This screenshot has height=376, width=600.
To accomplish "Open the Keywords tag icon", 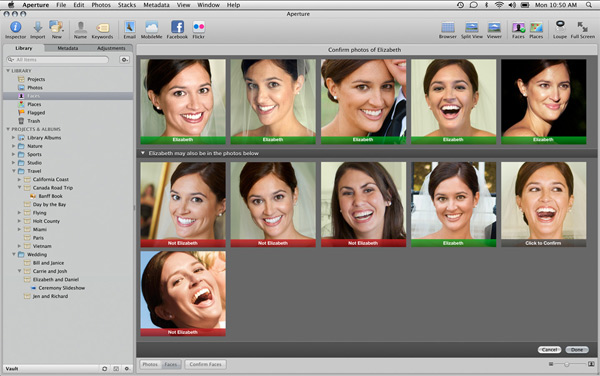I will pos(102,28).
